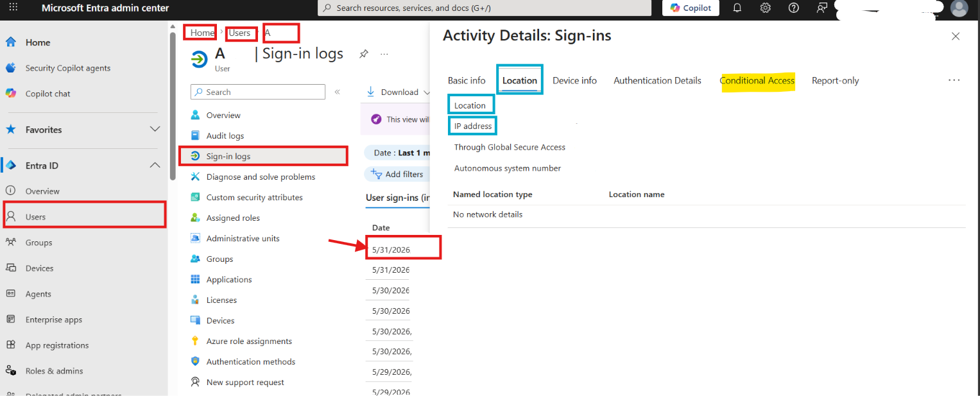Viewport: 980px width, 396px height.
Task: Switch to the Location tab
Action: [x=520, y=80]
